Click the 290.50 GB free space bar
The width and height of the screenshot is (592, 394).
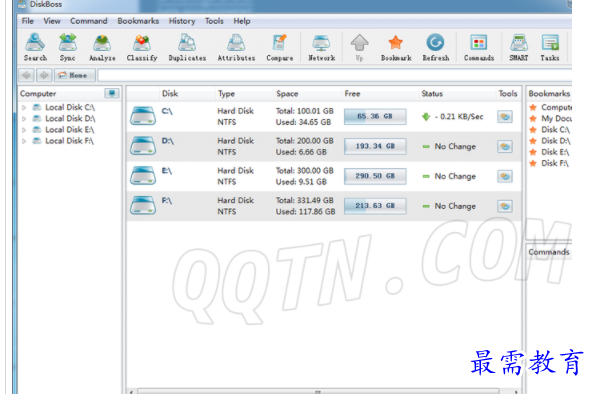pos(375,176)
